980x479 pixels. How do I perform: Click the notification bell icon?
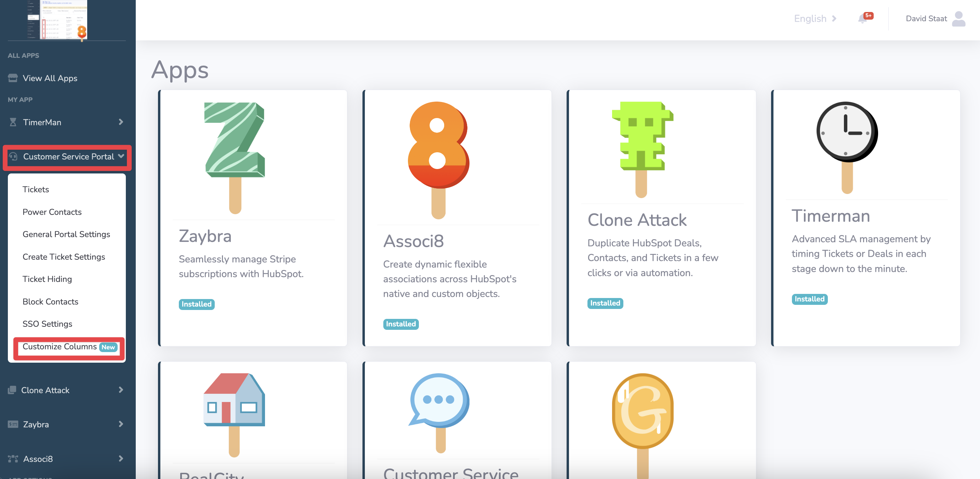pos(863,18)
